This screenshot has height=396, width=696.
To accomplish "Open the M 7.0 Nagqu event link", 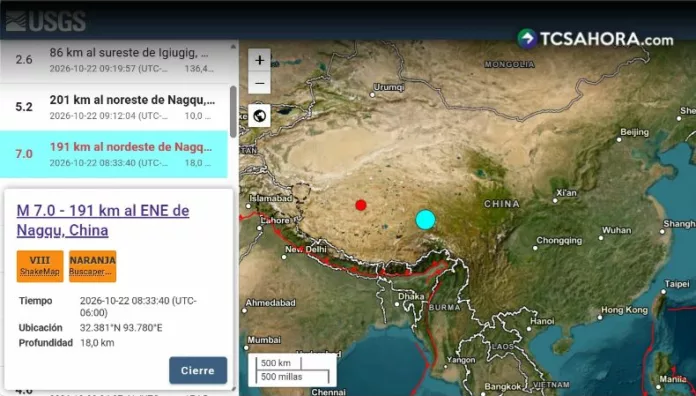I will pos(103,220).
